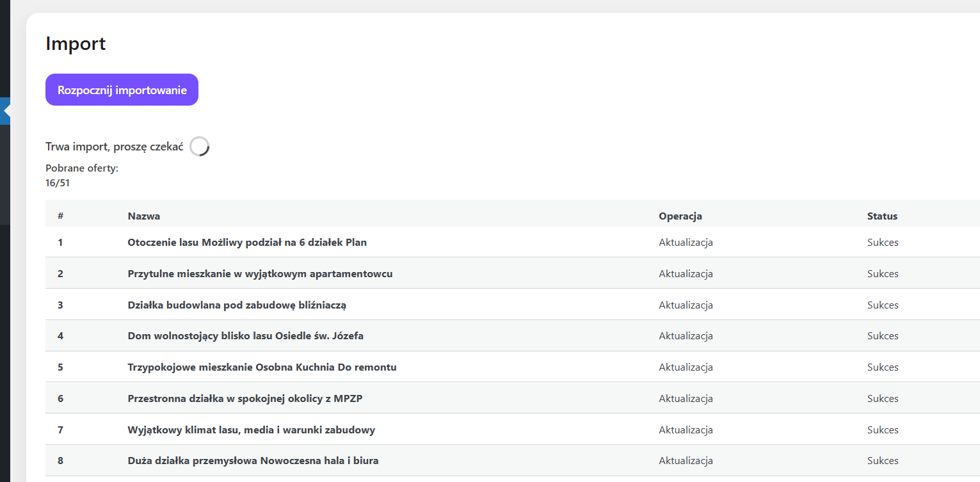Click the Status column header
980x482 pixels.
pyautogui.click(x=882, y=216)
